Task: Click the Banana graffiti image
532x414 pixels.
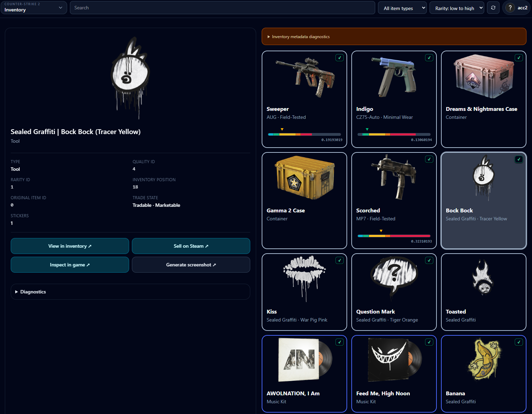Action: pos(484,360)
